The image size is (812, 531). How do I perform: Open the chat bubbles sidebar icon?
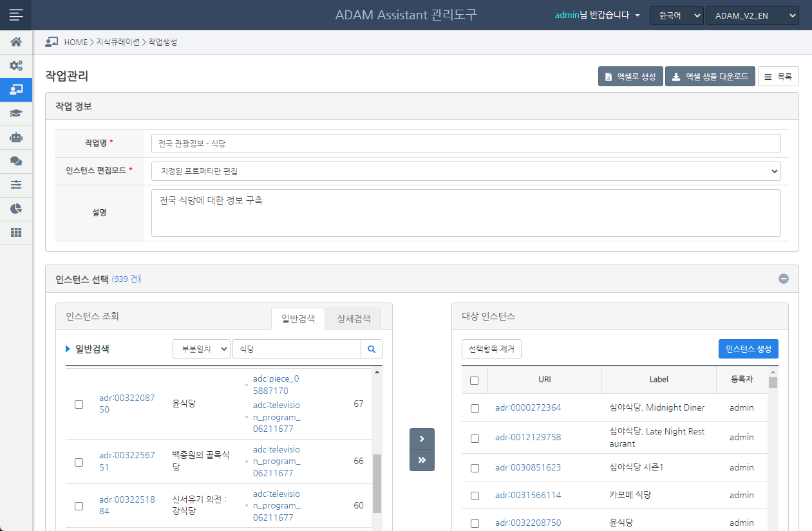point(16,161)
